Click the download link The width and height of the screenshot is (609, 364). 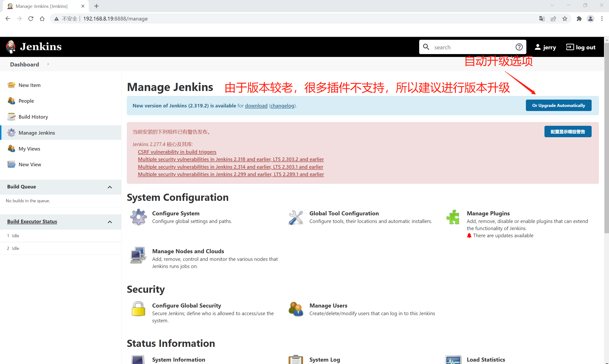(x=256, y=106)
